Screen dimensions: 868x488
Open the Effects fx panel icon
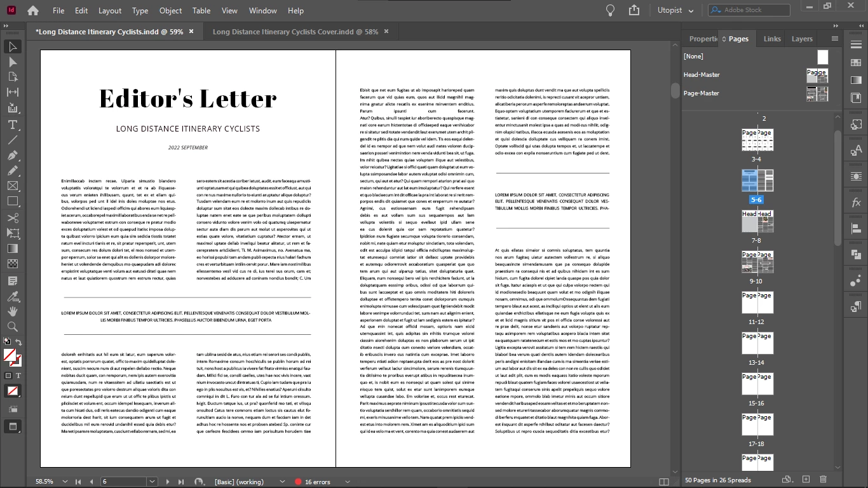tap(857, 203)
